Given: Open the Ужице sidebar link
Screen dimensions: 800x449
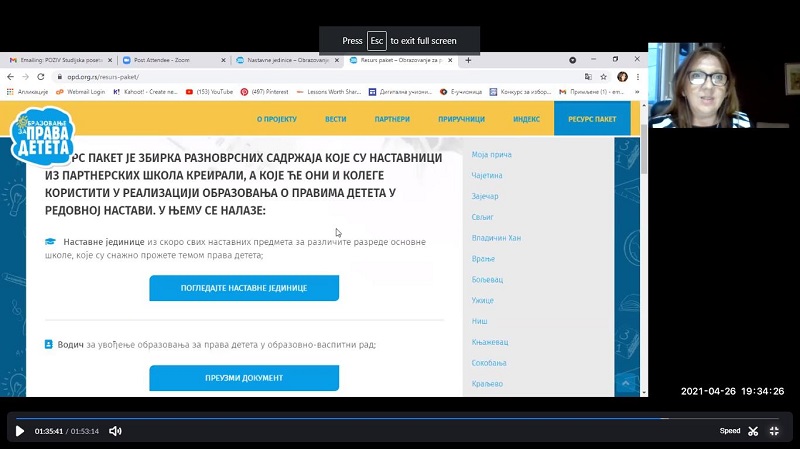Looking at the screenshot, I should tap(483, 301).
